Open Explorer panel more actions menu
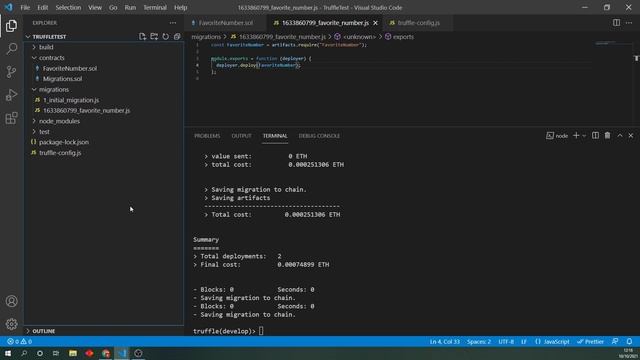The width and height of the screenshot is (640, 360). click(173, 23)
